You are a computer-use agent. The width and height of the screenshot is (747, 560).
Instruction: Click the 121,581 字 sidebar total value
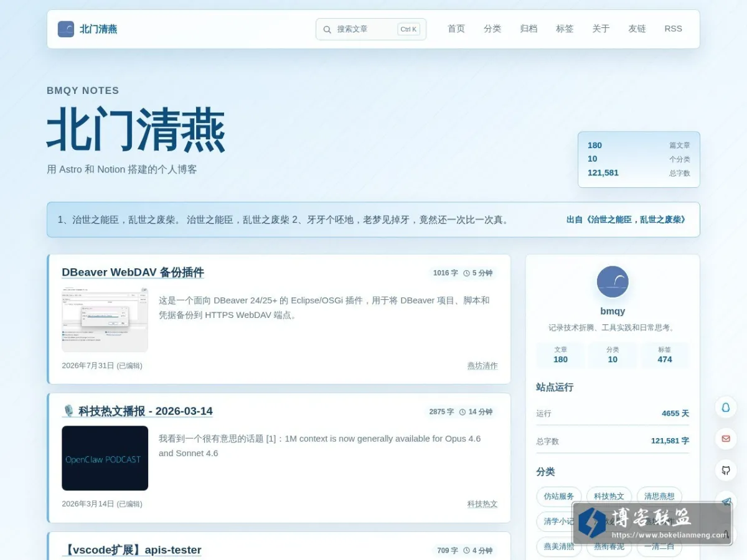pyautogui.click(x=670, y=441)
